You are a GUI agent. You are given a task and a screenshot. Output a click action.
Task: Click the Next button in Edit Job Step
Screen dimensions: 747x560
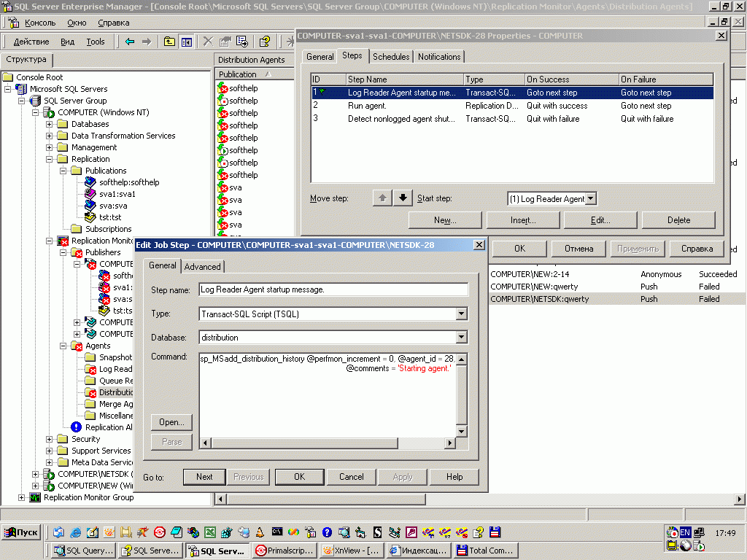(x=204, y=477)
